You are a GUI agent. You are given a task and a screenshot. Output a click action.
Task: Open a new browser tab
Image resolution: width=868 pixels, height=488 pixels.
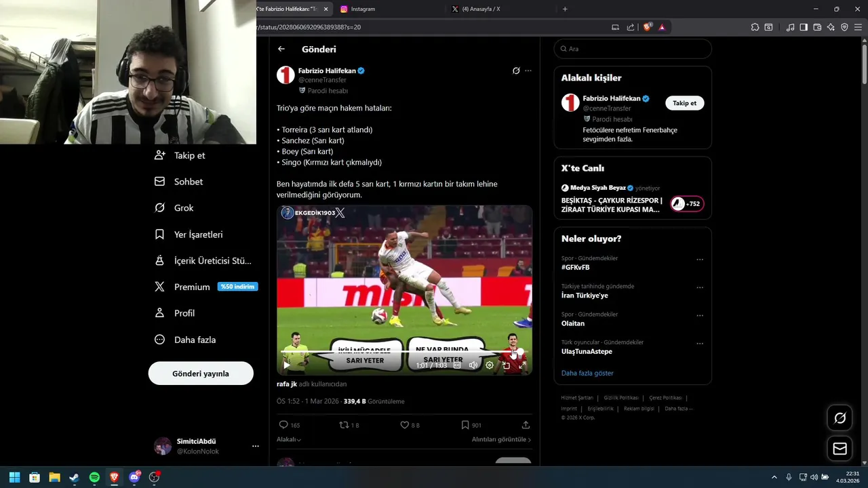click(565, 9)
